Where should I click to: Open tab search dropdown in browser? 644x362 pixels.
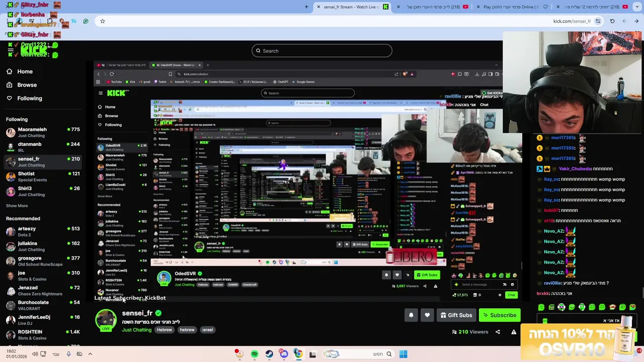tap(637, 7)
